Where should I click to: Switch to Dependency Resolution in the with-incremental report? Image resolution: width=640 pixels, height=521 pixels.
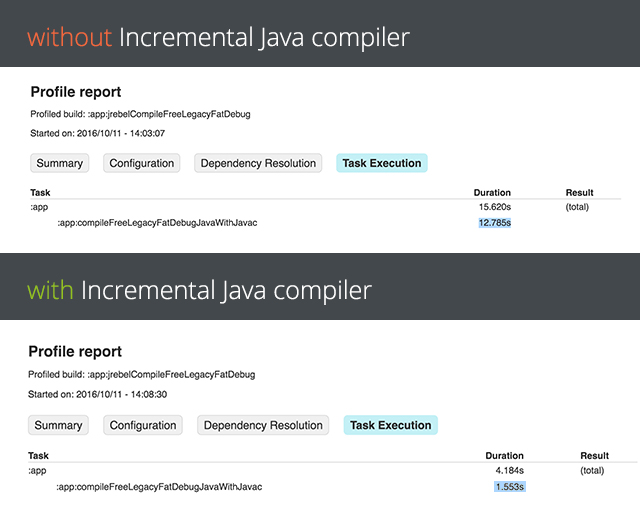point(264,425)
